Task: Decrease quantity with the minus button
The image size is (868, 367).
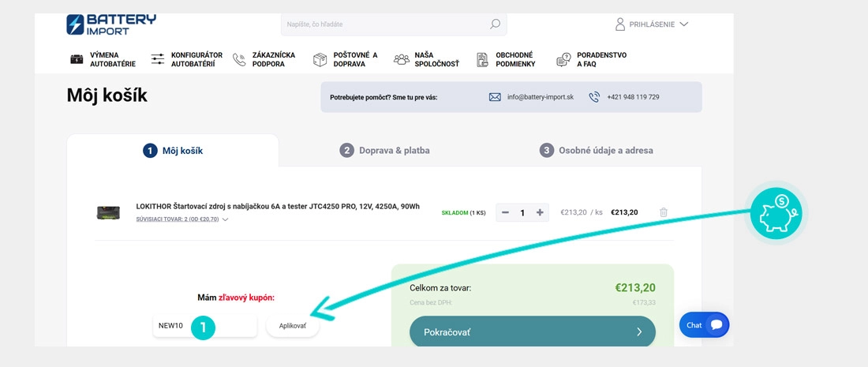Action: point(505,212)
